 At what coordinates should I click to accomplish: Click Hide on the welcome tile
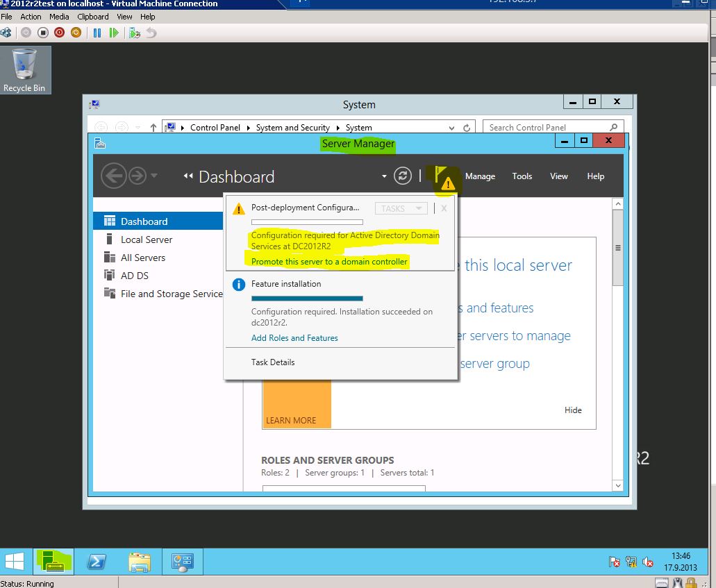tap(573, 410)
